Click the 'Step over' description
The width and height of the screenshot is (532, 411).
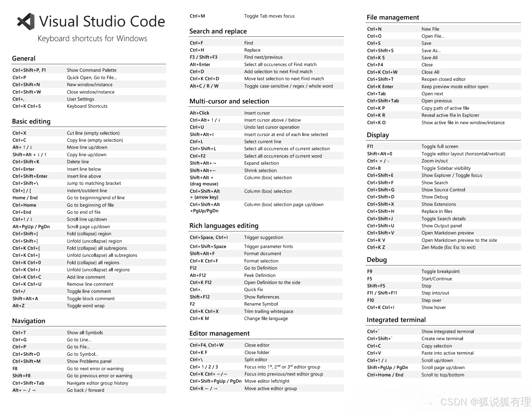coord(431,300)
